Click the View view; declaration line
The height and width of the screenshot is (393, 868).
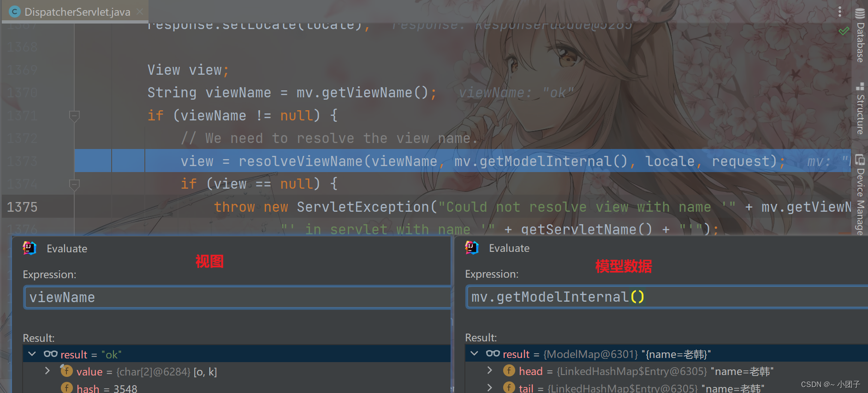188,70
